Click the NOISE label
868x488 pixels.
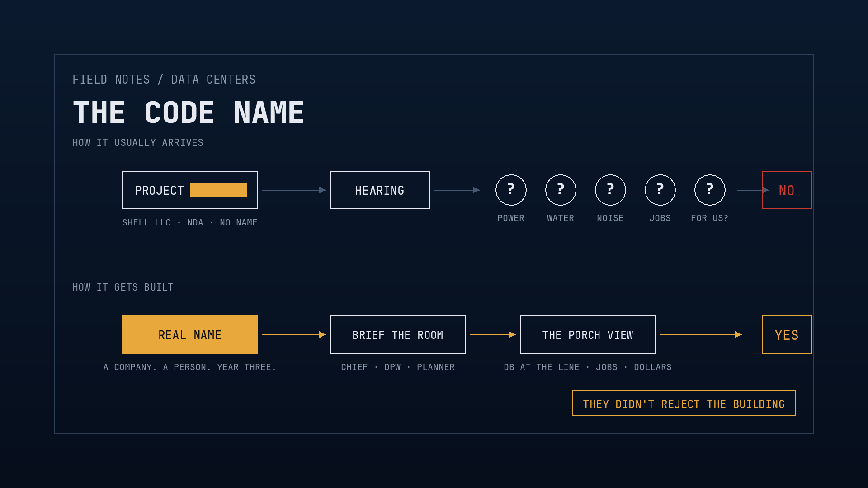click(x=610, y=218)
